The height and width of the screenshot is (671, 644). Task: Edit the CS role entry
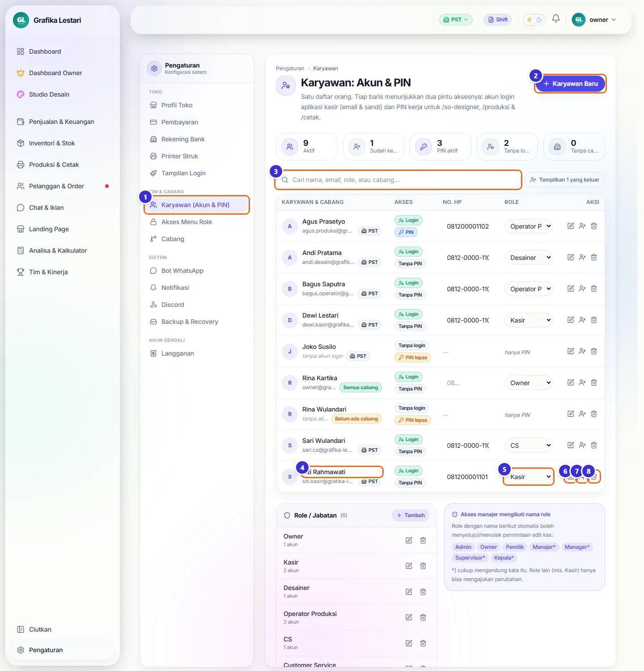click(x=409, y=643)
